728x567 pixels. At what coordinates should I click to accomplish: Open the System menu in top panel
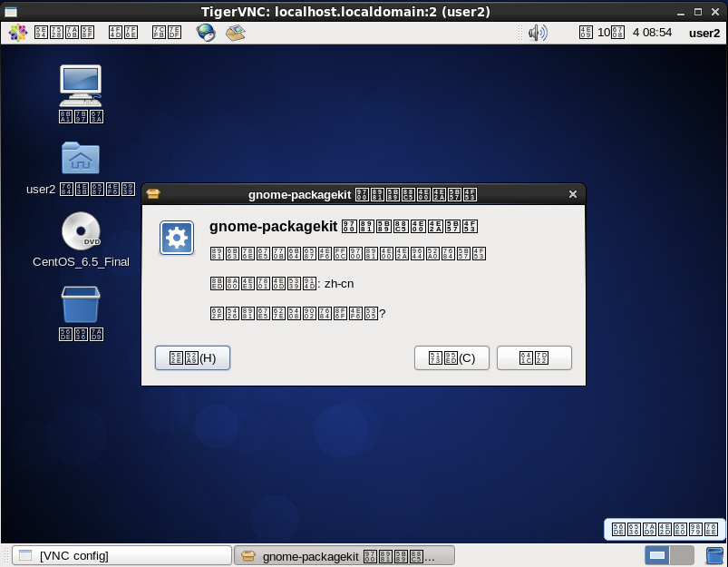point(167,33)
